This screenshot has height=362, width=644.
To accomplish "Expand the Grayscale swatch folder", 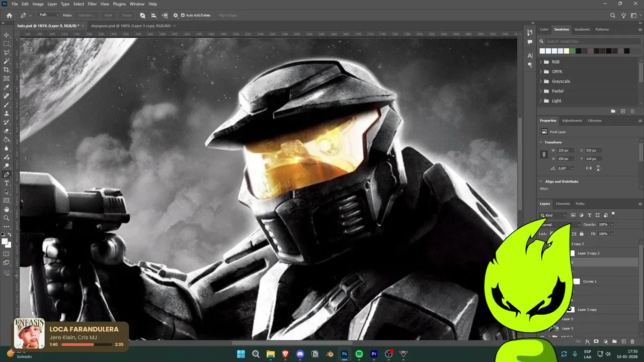I will [x=541, y=81].
